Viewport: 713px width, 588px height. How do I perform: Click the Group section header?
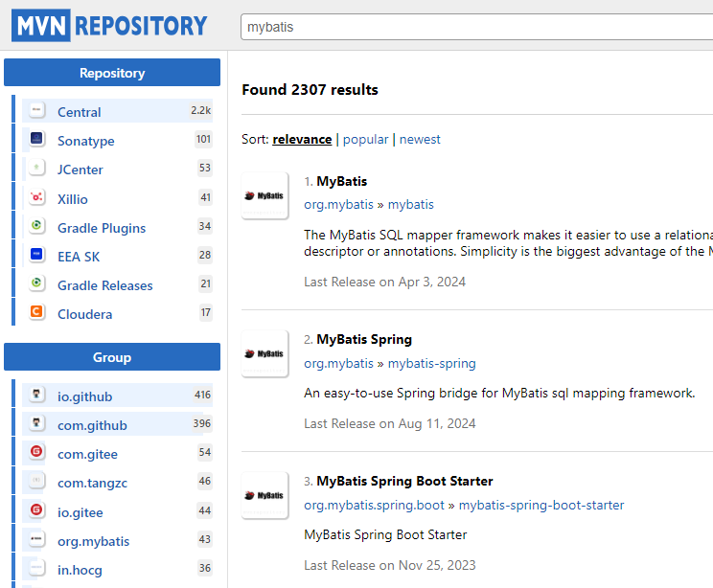pyautogui.click(x=112, y=356)
